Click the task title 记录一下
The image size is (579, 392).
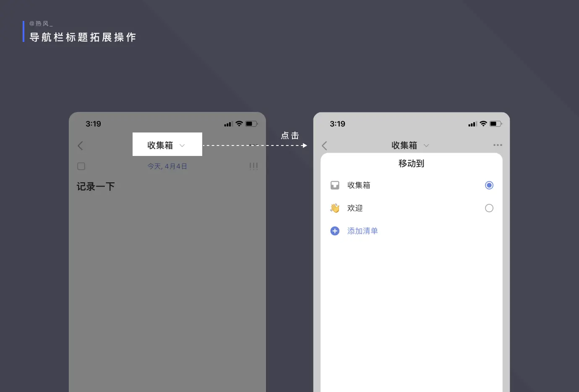96,187
